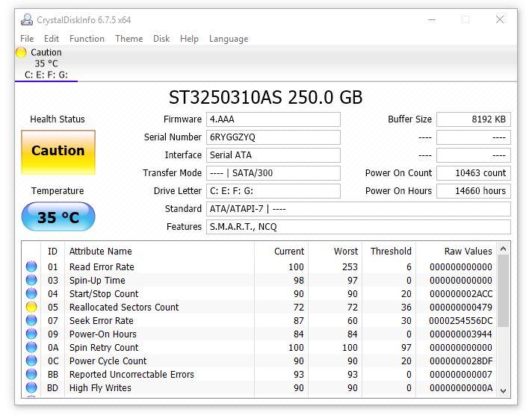Click the Buffer Size field 8192 KB

tap(473, 119)
